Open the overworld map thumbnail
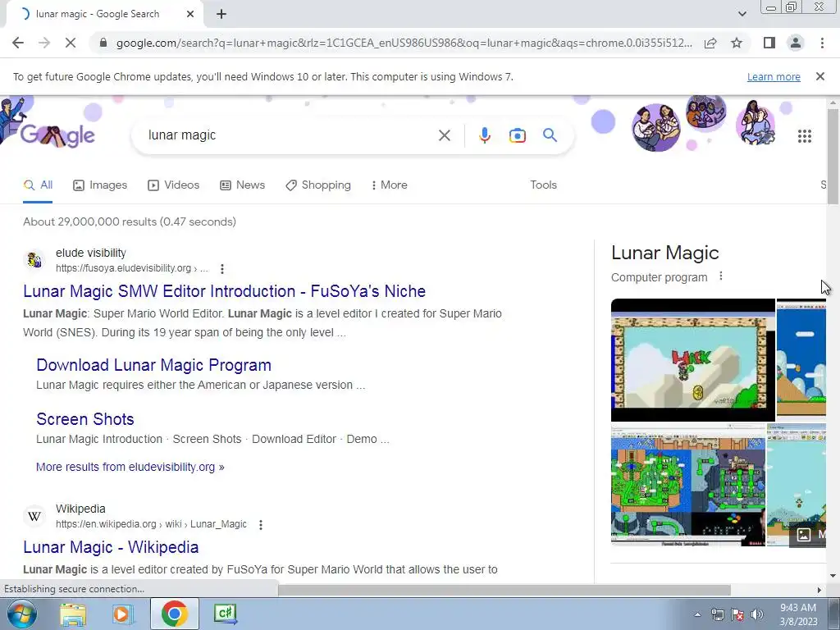Viewport: 840px width, 630px height. (x=688, y=485)
